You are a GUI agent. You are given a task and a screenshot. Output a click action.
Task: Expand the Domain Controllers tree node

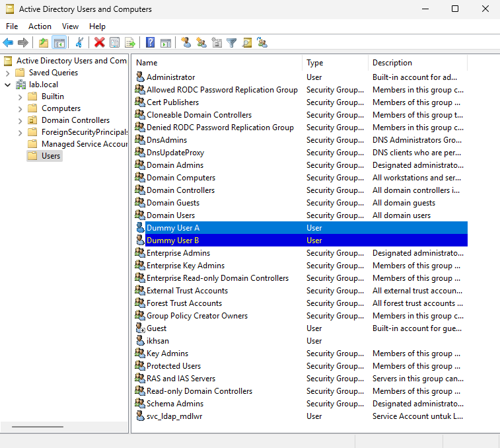(x=20, y=121)
